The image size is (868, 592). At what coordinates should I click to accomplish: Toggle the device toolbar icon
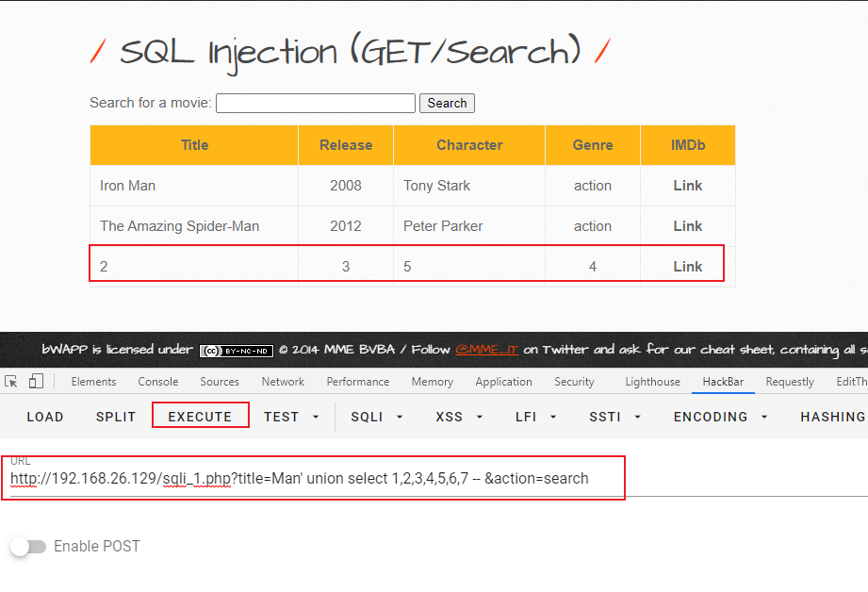[36, 382]
